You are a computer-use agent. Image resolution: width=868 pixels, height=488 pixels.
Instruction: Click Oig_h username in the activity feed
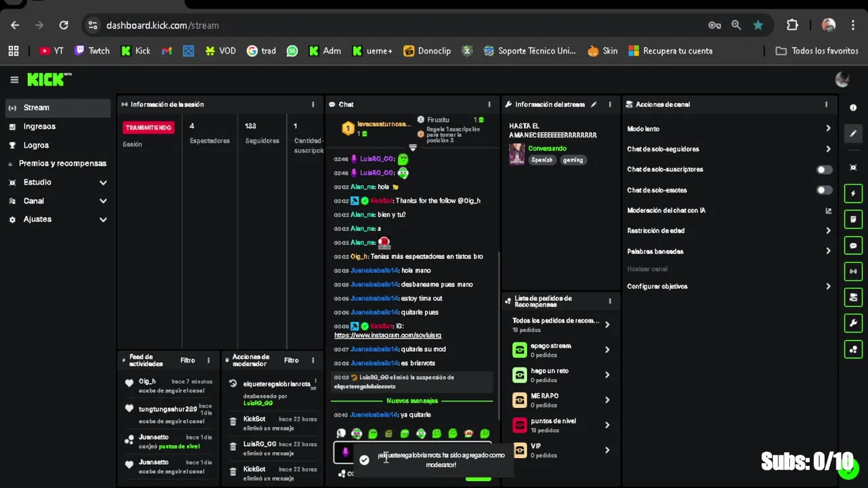click(x=147, y=382)
